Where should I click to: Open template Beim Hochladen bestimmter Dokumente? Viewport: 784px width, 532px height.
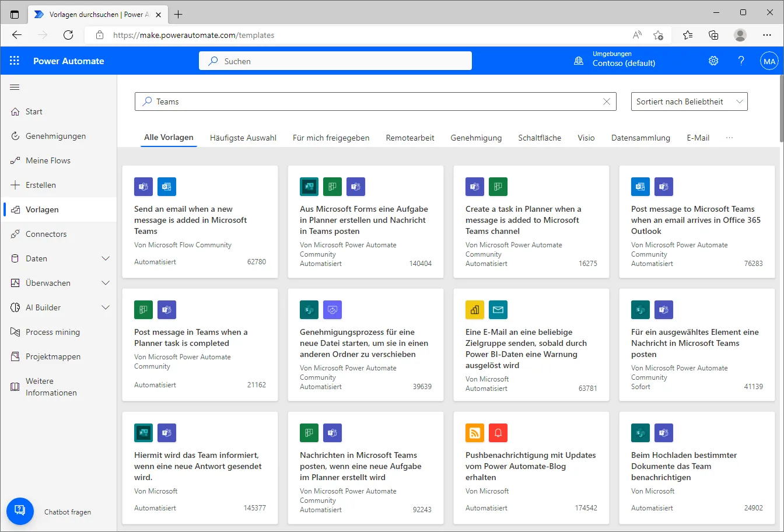(x=697, y=468)
